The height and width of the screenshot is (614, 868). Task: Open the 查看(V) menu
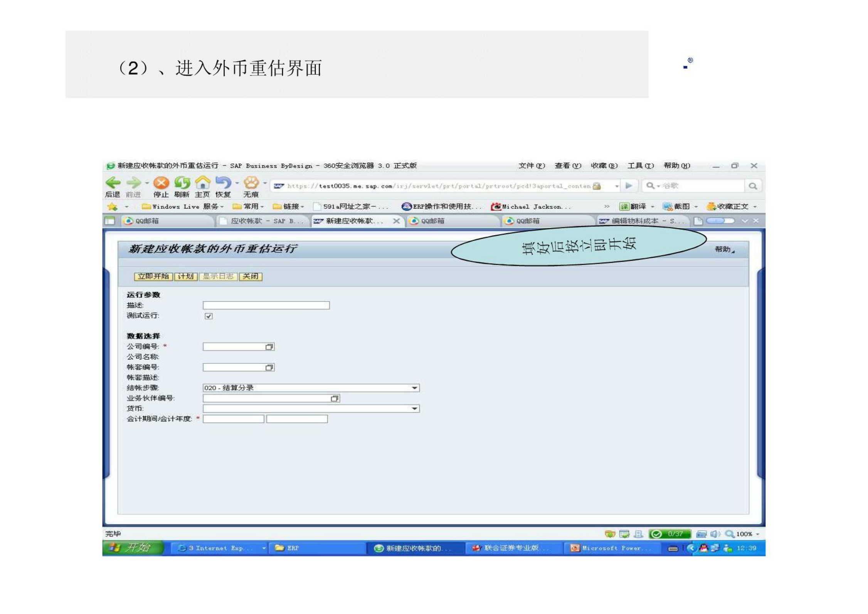pyautogui.click(x=568, y=166)
